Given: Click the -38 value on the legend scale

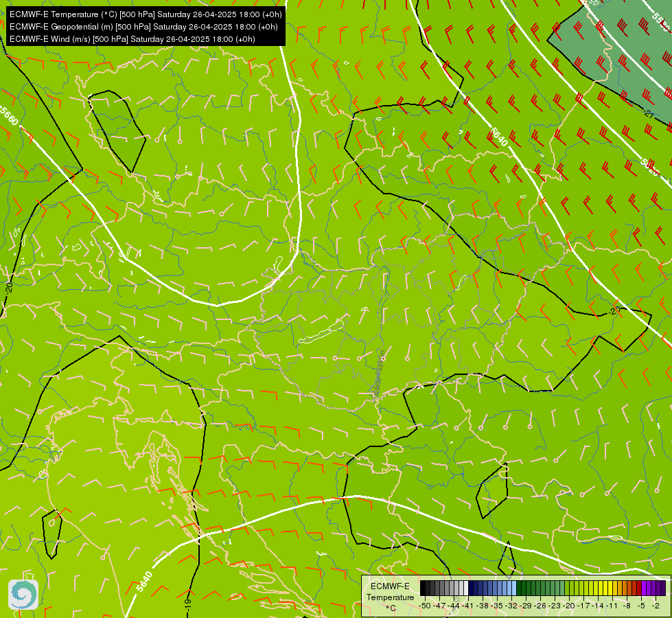Looking at the screenshot, I should pos(482,606).
